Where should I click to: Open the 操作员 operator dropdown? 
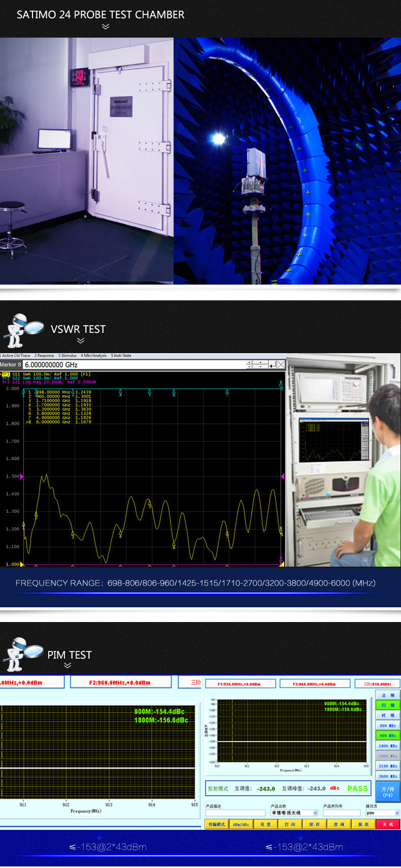[x=397, y=813]
